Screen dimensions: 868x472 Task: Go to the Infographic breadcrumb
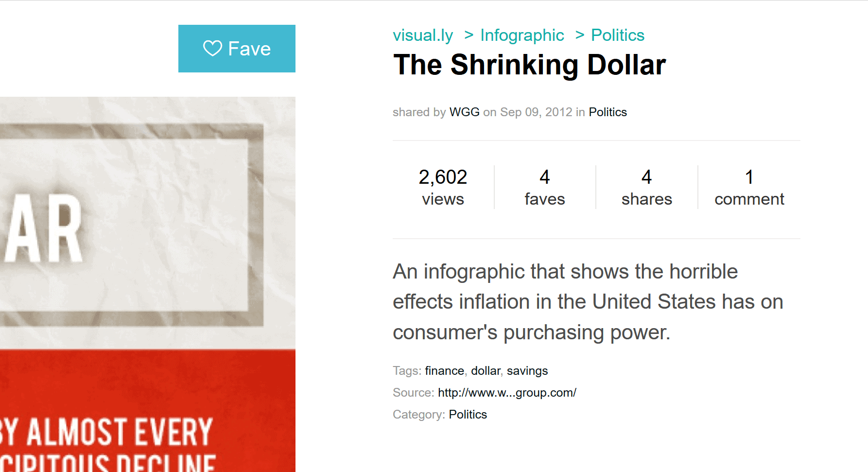tap(522, 35)
